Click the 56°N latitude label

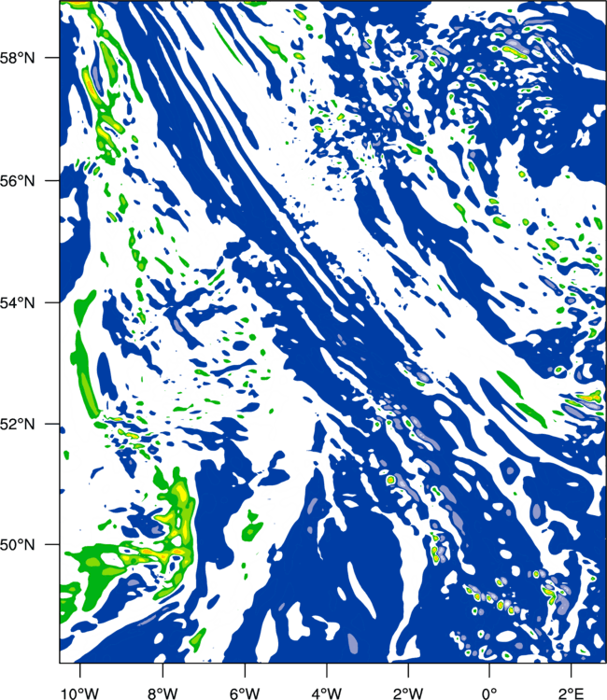(x=17, y=181)
